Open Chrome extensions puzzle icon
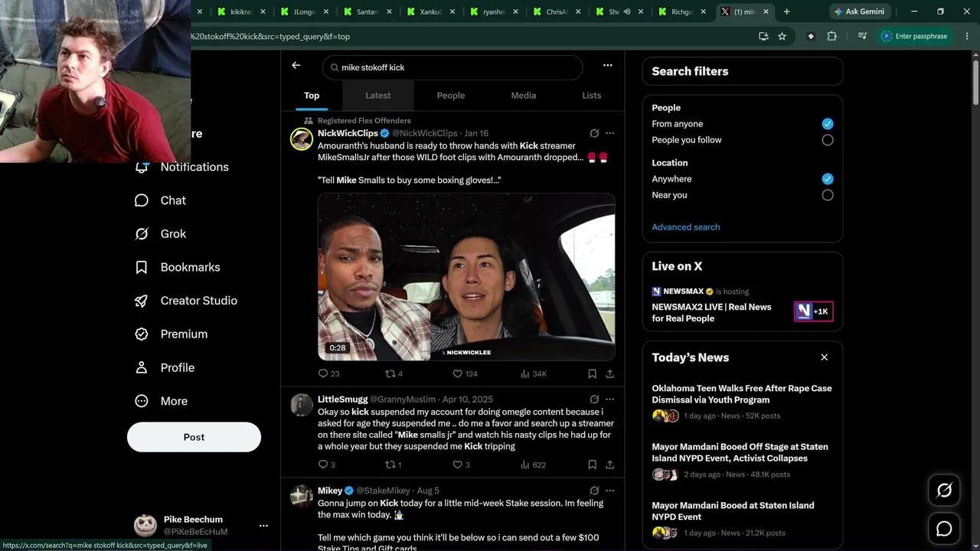 (831, 36)
